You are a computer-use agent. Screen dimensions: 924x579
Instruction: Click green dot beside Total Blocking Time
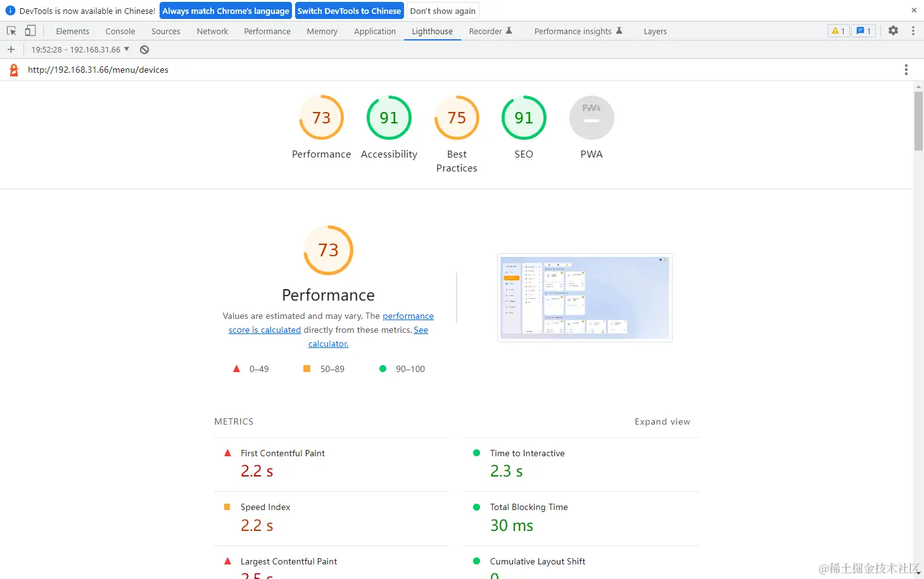pos(477,507)
